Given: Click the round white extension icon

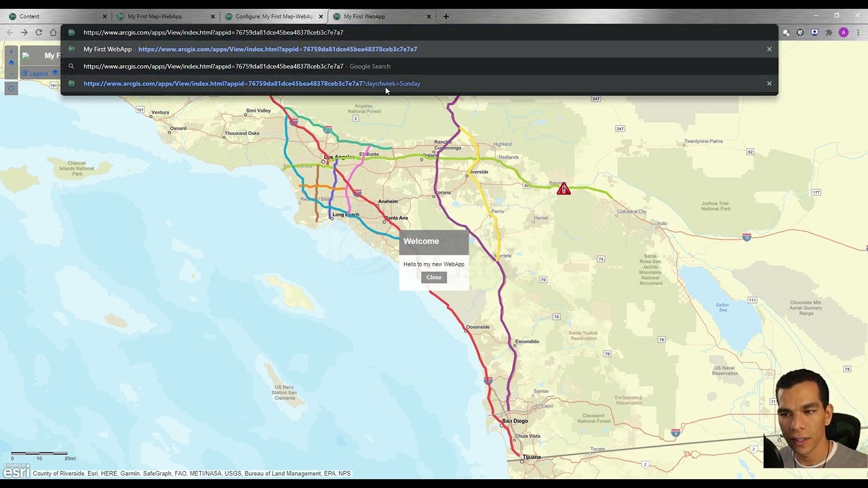Looking at the screenshot, I should pyautogui.click(x=786, y=33).
